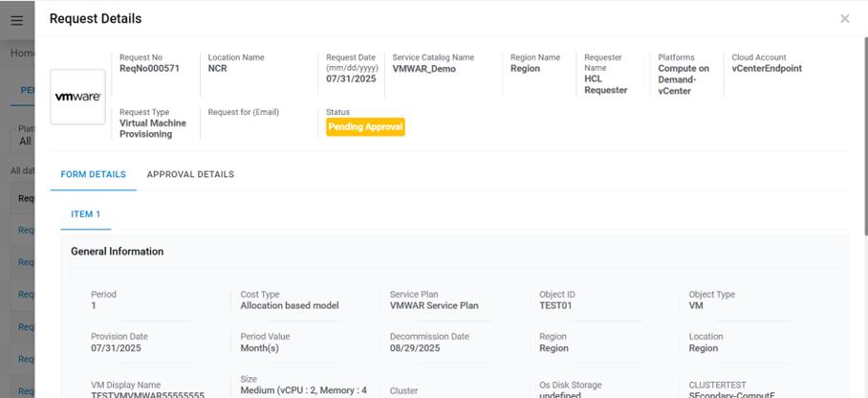
Task: Click the Home breadcrumb behind the panel
Action: coord(22,54)
